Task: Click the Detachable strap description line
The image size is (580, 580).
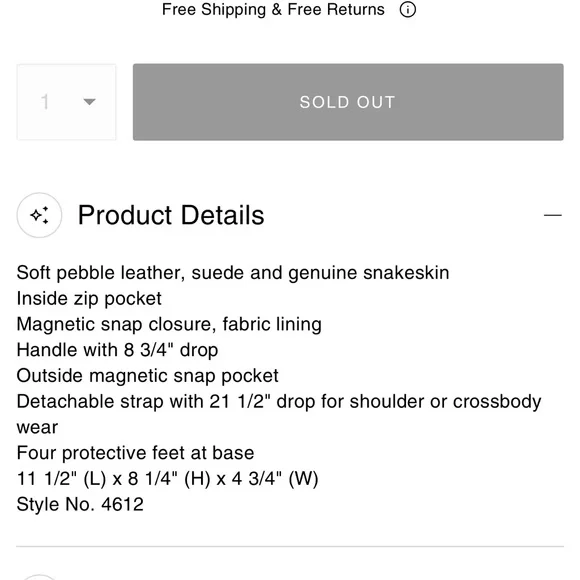Action: click(279, 414)
